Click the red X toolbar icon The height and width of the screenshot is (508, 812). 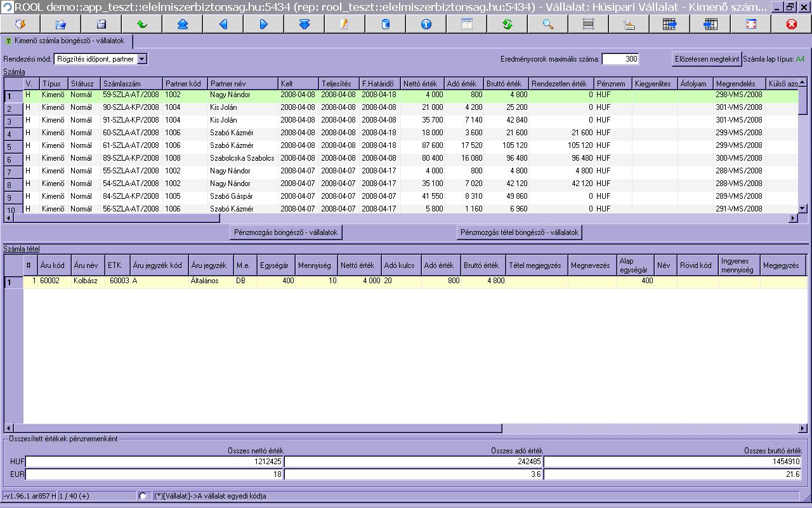791,24
